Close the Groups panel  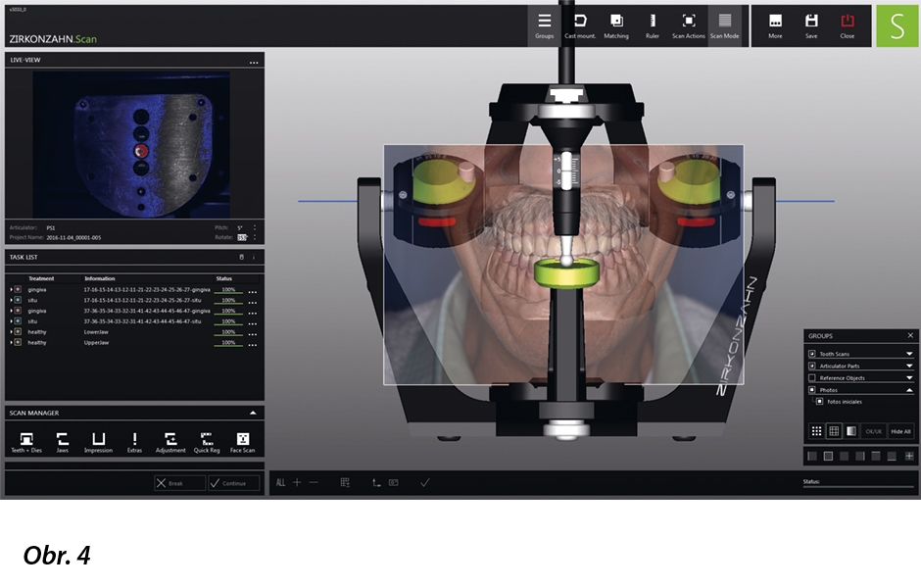click(910, 335)
